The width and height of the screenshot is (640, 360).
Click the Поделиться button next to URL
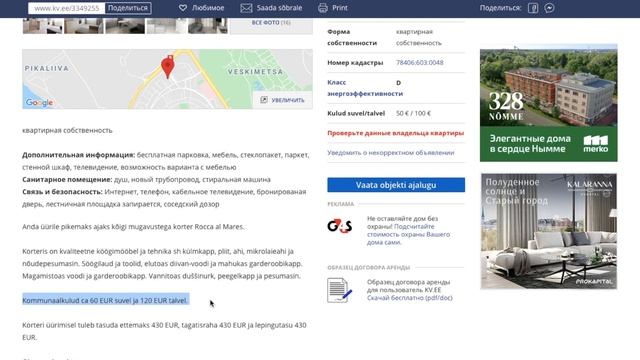[x=128, y=8]
